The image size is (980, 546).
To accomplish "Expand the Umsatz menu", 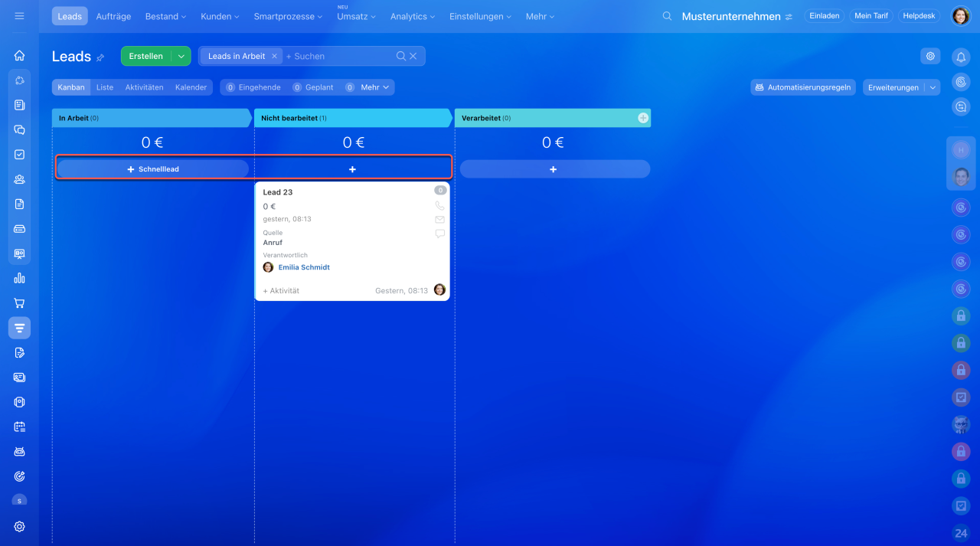I will click(x=356, y=16).
